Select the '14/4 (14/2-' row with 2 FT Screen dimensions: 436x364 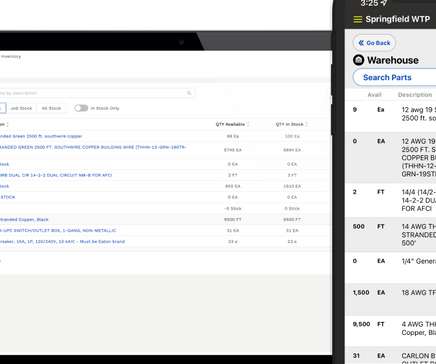point(391,200)
